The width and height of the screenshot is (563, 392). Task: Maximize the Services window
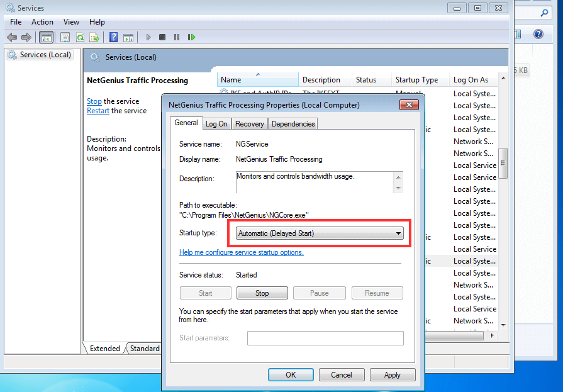(477, 8)
